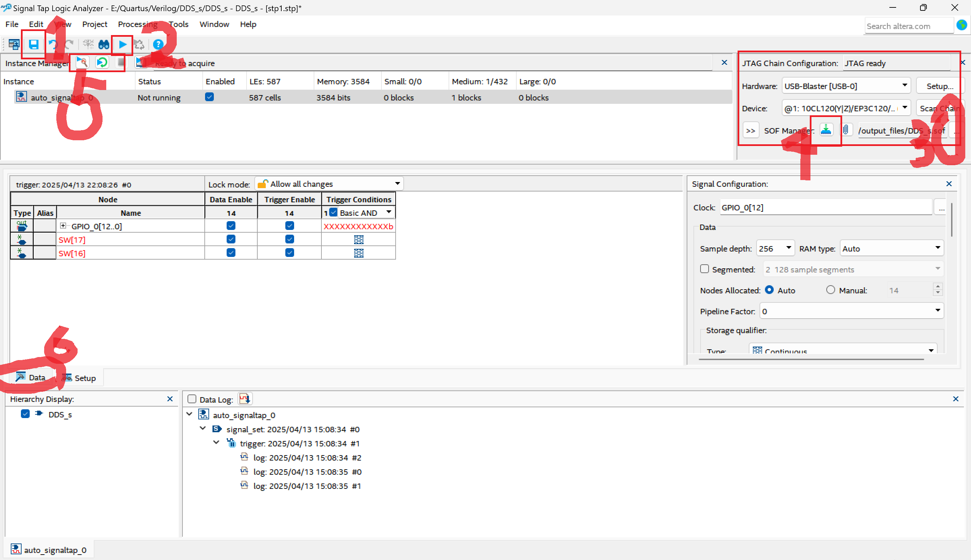The width and height of the screenshot is (971, 560).
Task: Enable the Segmented checkbox
Action: point(705,269)
